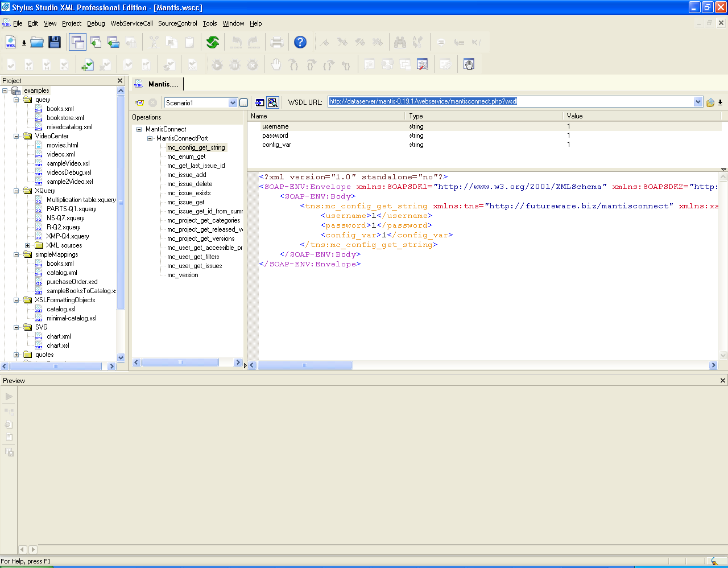
Task: Open the SourceControl menu
Action: 177,23
